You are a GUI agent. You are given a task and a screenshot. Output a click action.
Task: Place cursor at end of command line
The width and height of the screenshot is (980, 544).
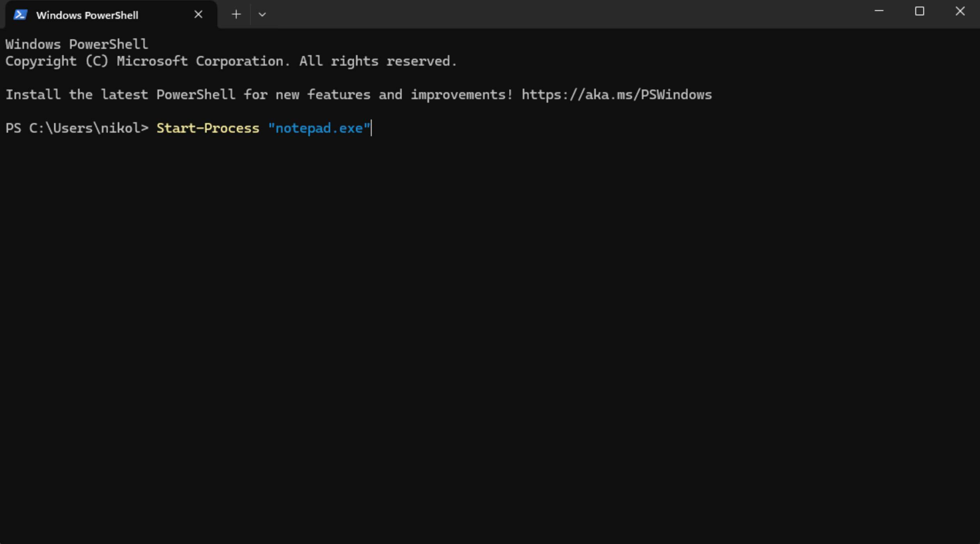tap(371, 128)
